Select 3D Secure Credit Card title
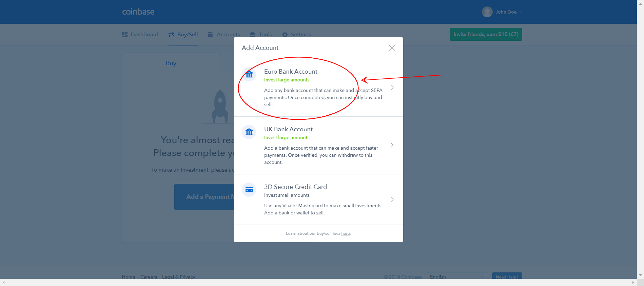The height and width of the screenshot is (286, 644). [295, 187]
